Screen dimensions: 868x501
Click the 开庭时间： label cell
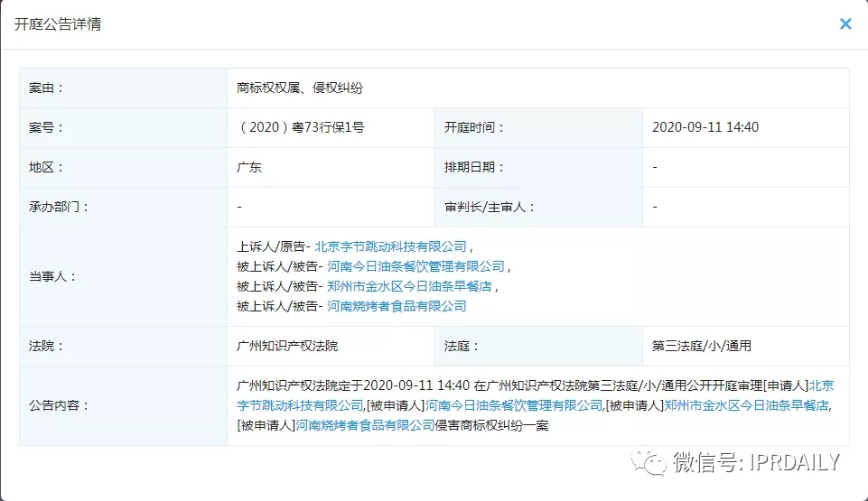(538, 127)
